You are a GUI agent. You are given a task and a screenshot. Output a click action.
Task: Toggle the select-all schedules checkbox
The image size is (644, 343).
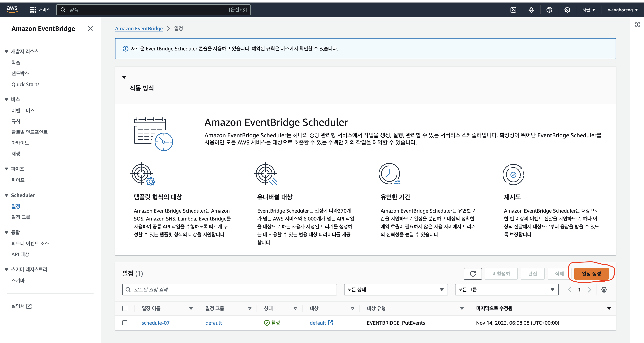[x=125, y=308]
